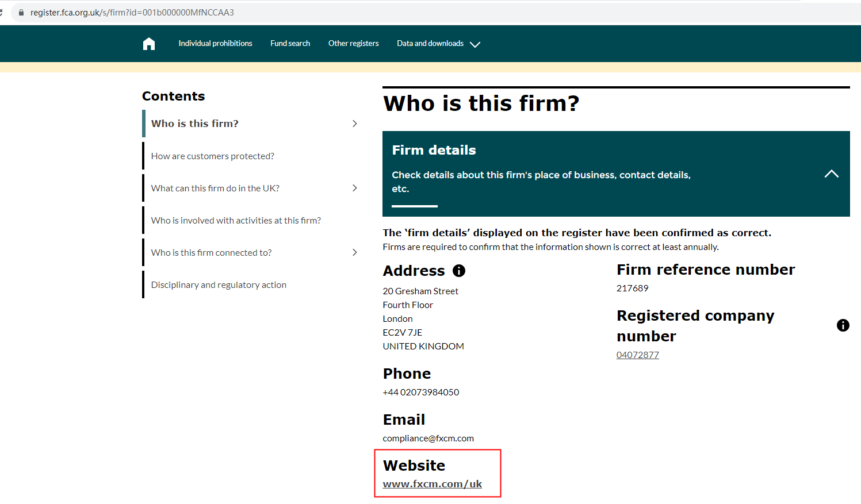
Task: Collapse the Firm details panel
Action: click(x=831, y=174)
